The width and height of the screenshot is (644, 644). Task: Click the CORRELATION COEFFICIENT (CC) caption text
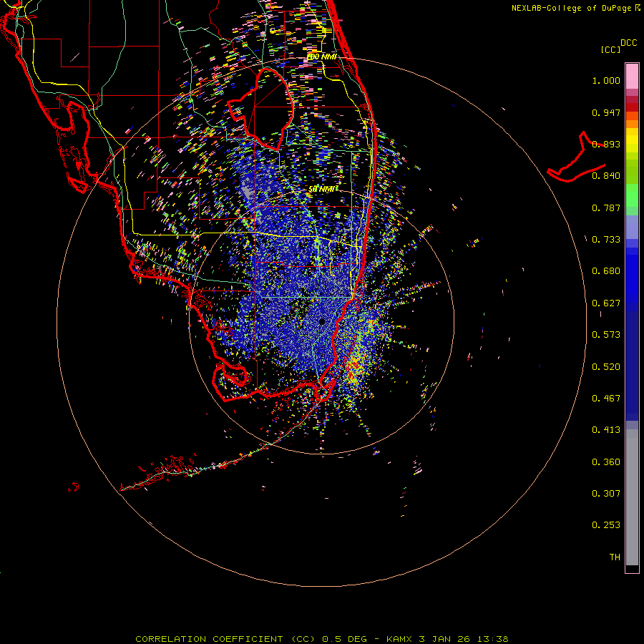(x=225, y=639)
